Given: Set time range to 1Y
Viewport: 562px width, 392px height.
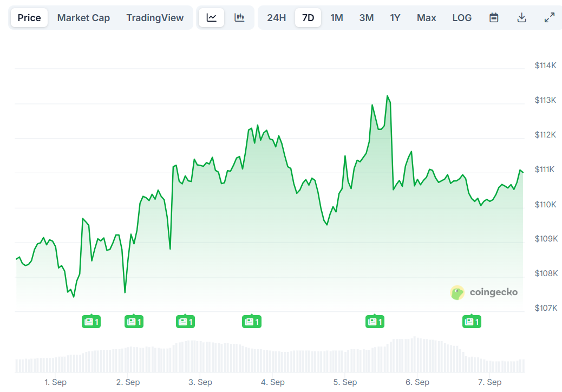Looking at the screenshot, I should click(395, 17).
